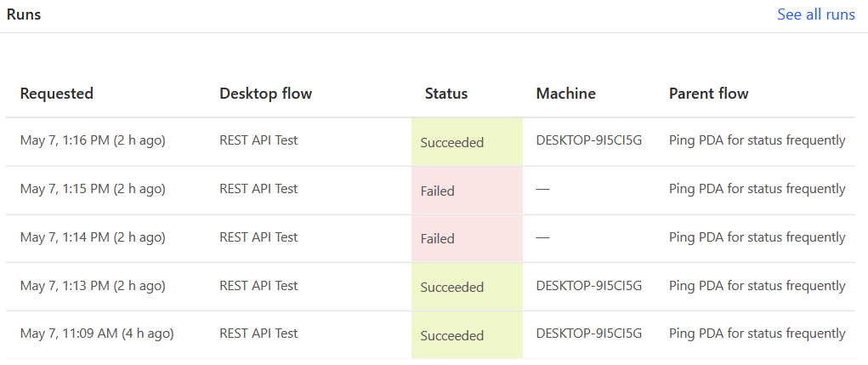This screenshot has width=868, height=365.
Task: Open the May 7, 1:14 PM run
Action: click(93, 237)
